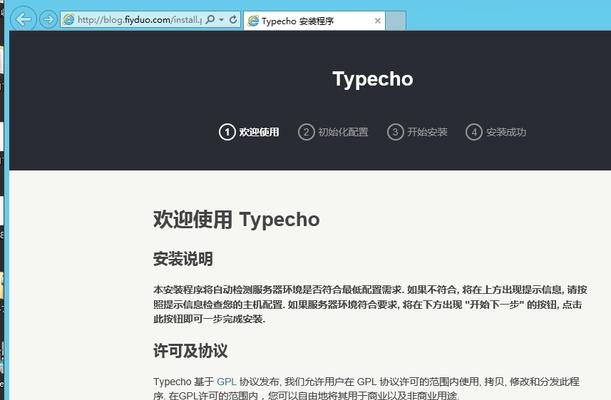Click the GPL license link
Image resolution: width=611 pixels, height=400 pixels.
tap(226, 381)
